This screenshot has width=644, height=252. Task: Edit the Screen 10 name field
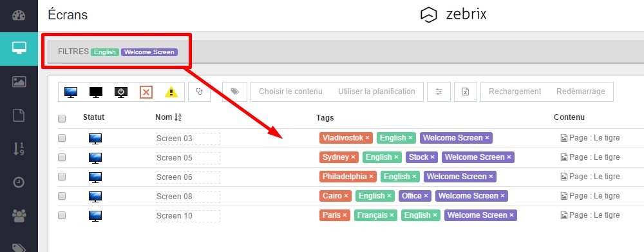(x=187, y=216)
